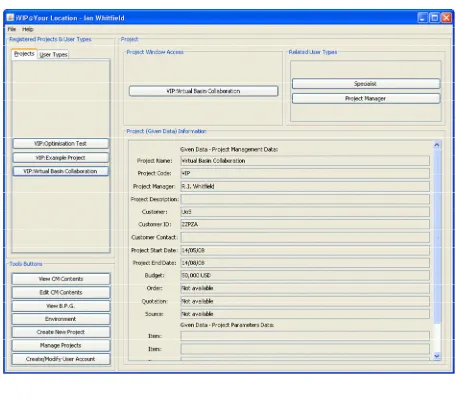Choose the Specialist user type
This screenshot has height=402, width=456.
[x=366, y=84]
